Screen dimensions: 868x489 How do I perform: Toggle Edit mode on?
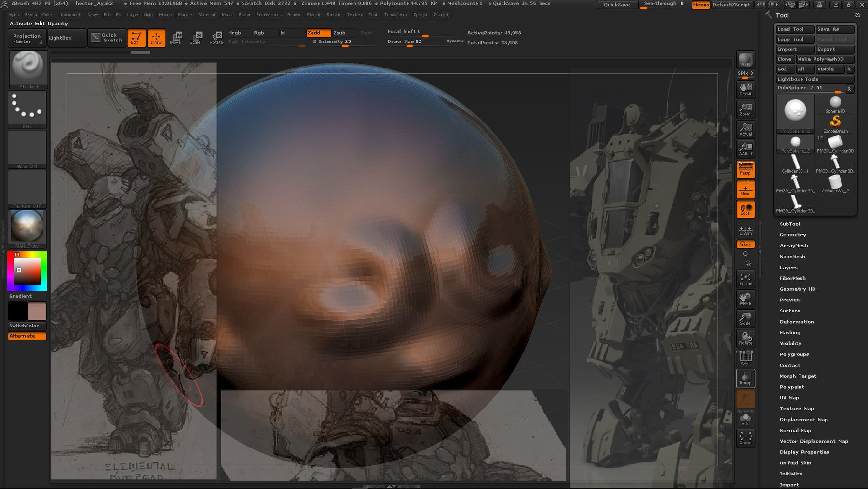tap(136, 38)
